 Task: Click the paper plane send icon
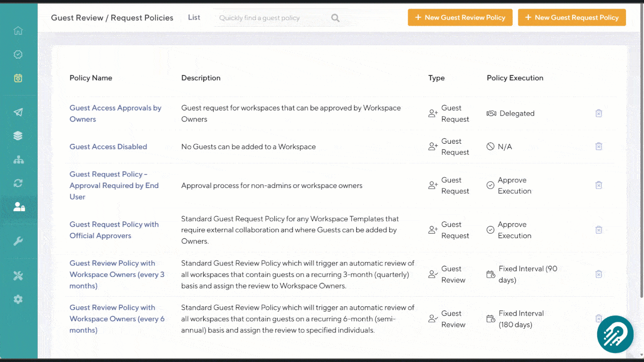tap(18, 112)
